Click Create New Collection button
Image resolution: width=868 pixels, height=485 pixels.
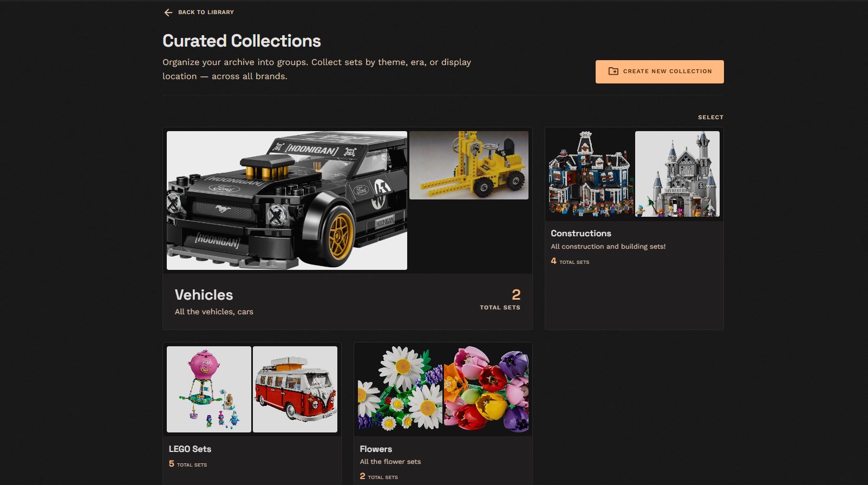pyautogui.click(x=660, y=72)
